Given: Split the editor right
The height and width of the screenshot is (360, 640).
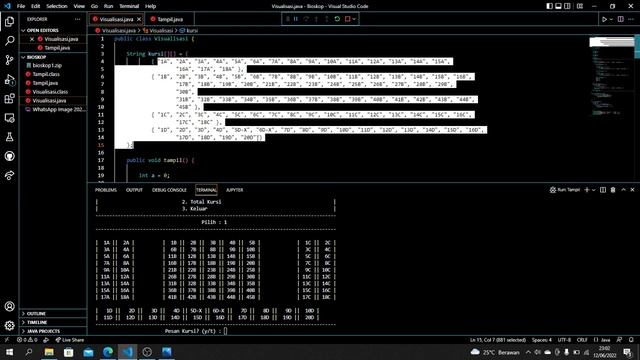Looking at the screenshot, I should [621, 19].
